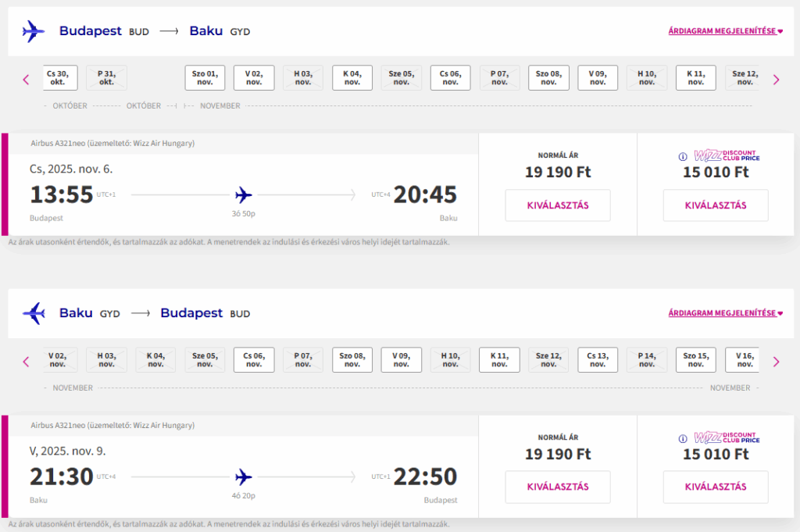800x532 pixels.
Task: Show next return dates with right arrow
Action: tap(776, 362)
